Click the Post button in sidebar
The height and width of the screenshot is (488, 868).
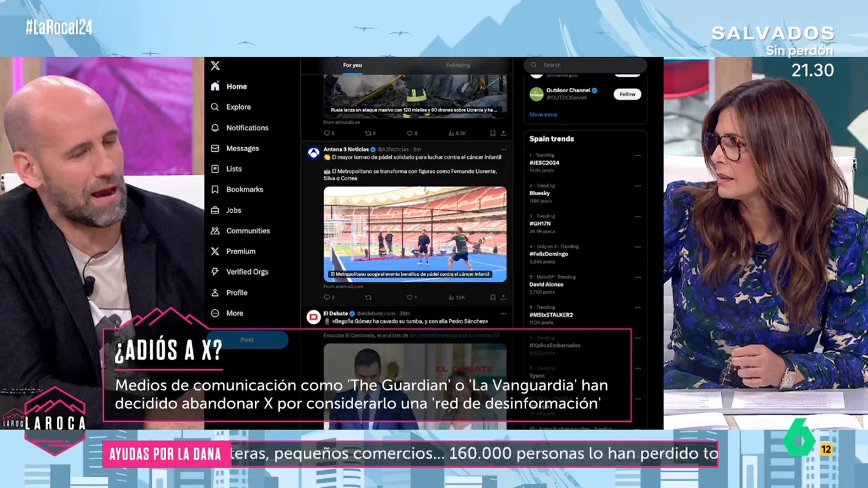tap(247, 340)
